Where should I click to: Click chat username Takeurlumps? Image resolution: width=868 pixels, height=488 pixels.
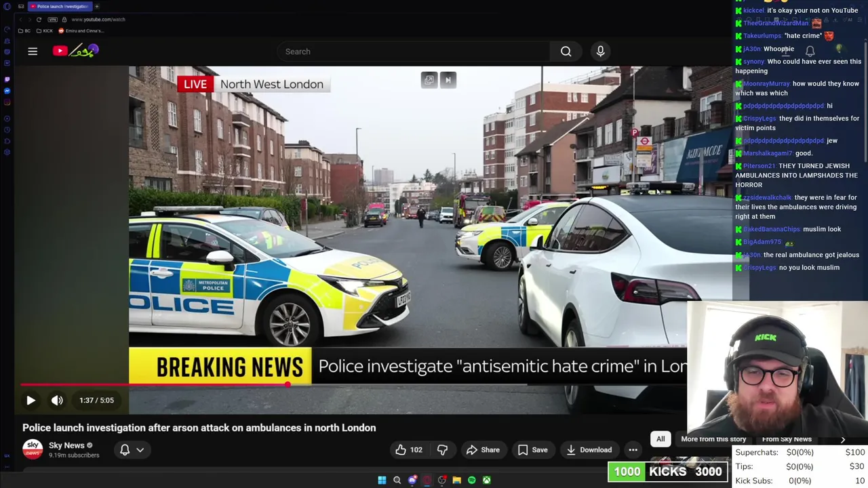click(x=762, y=36)
